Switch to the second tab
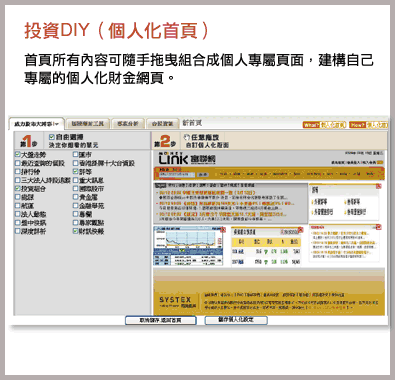 [88, 124]
